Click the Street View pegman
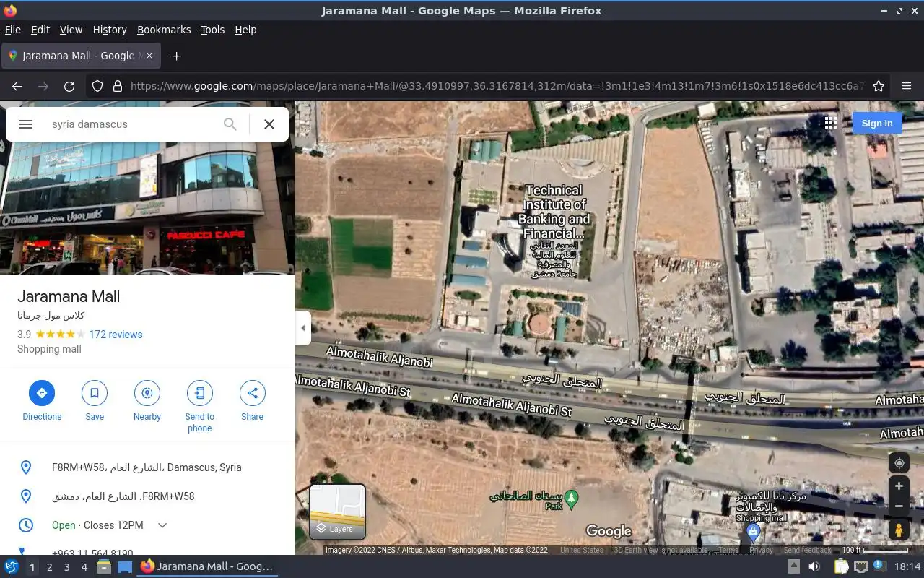924x578 pixels. 899,530
